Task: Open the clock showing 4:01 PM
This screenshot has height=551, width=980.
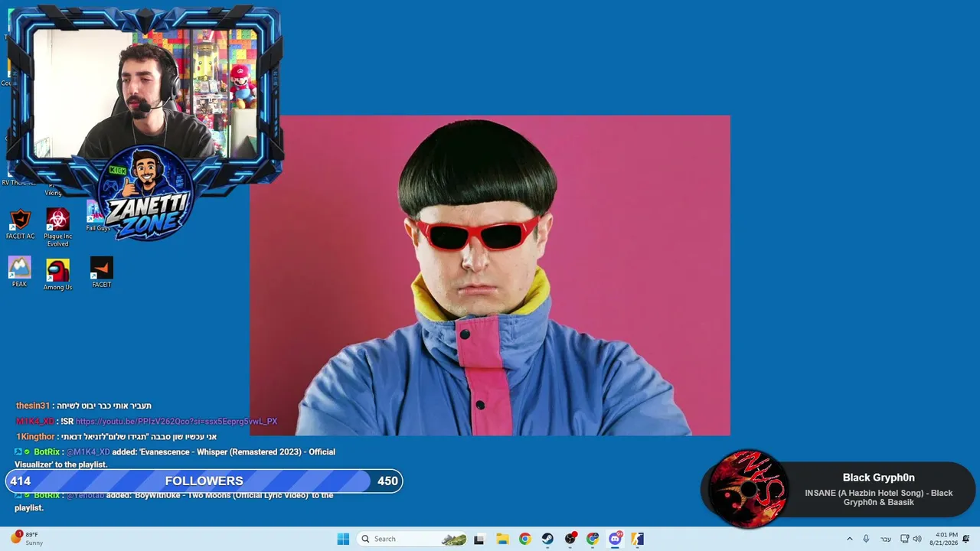Action: [944, 539]
